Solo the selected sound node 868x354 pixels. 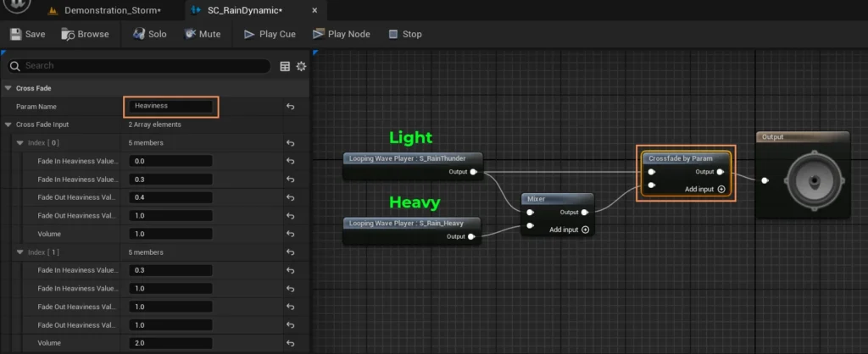pyautogui.click(x=150, y=34)
